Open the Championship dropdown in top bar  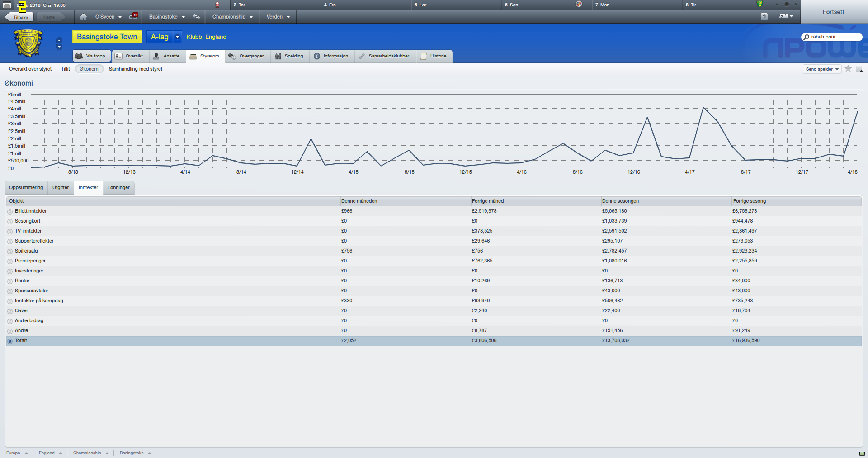[232, 17]
